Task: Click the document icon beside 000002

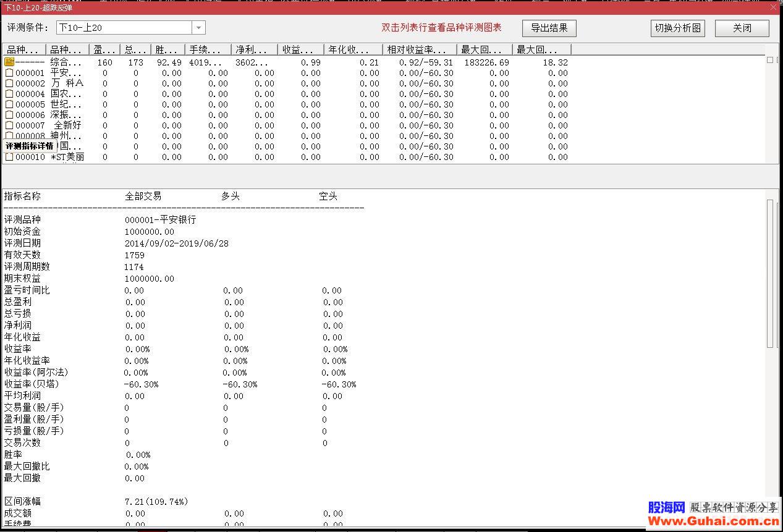Action: coord(9,83)
